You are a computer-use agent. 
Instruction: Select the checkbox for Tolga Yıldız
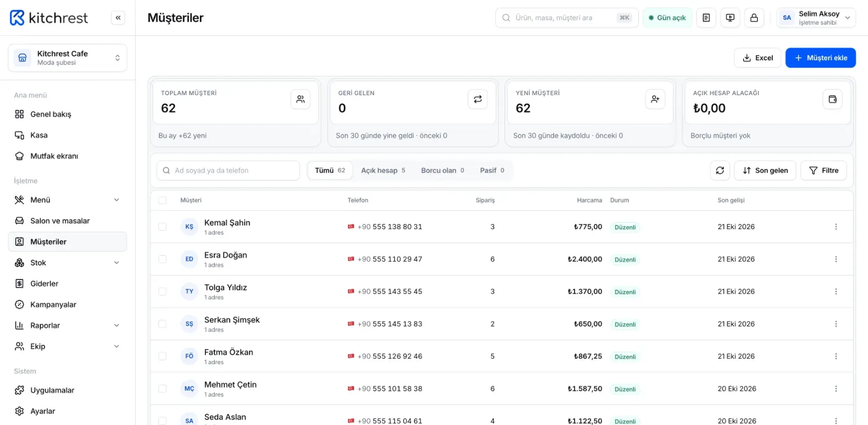[x=162, y=292]
